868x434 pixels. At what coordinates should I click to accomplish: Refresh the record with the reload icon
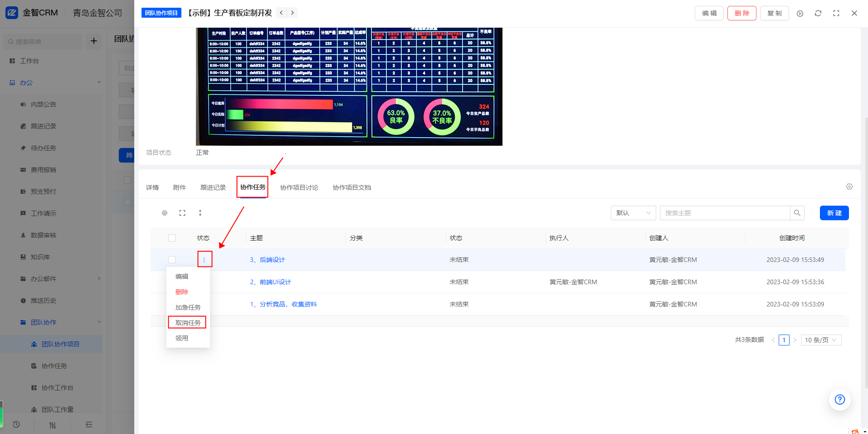click(x=818, y=13)
